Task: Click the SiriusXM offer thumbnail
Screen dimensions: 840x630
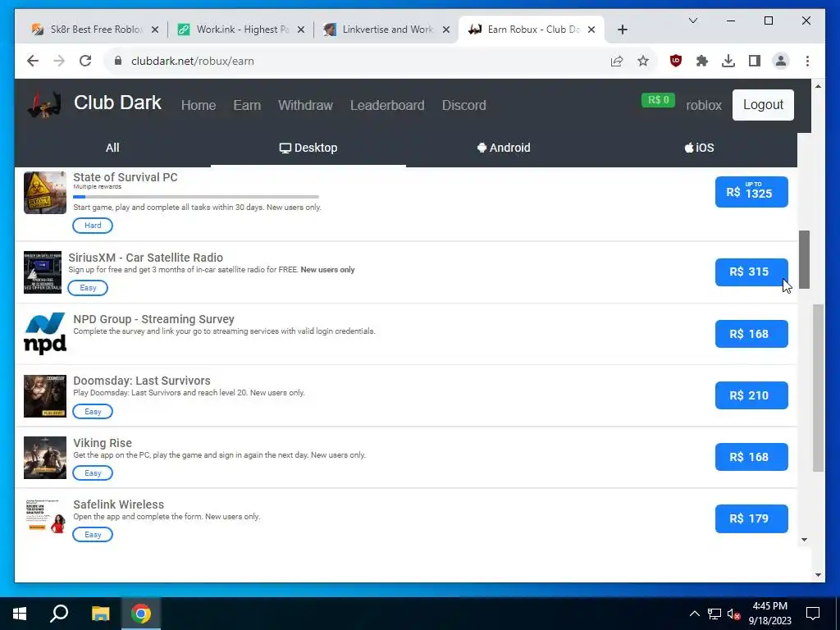Action: (x=43, y=272)
